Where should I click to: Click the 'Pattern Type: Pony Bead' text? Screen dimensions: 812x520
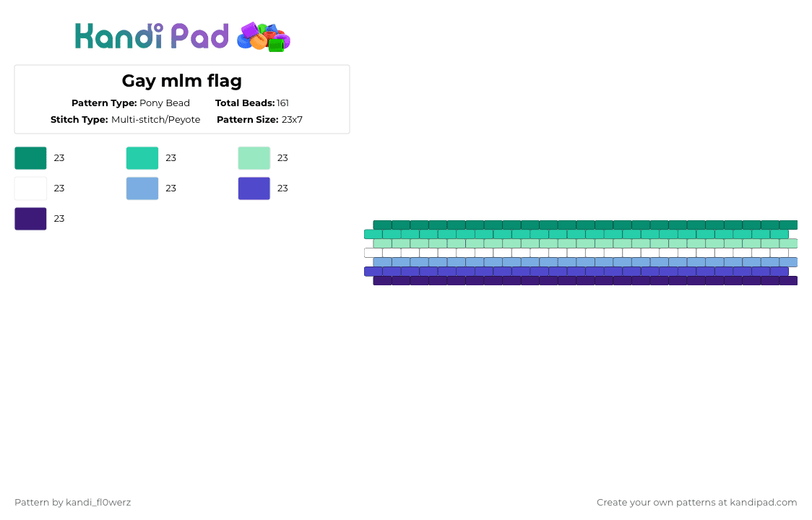[131, 103]
